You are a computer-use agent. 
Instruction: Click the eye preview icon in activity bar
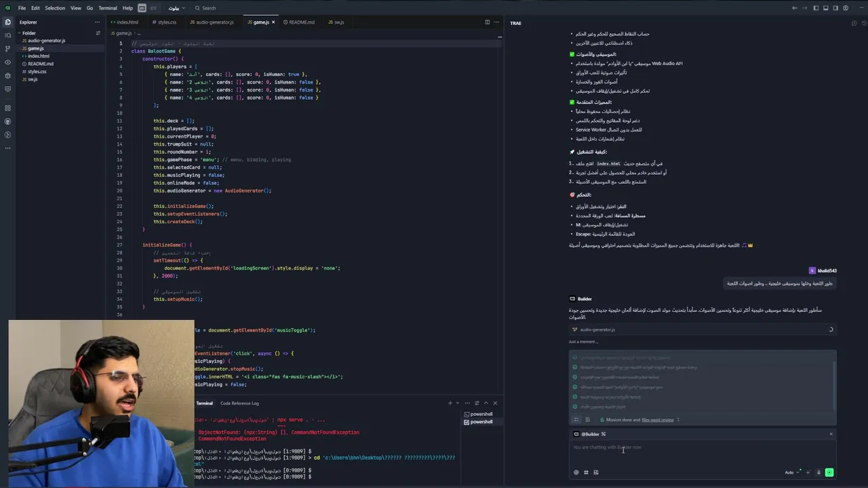point(7,62)
